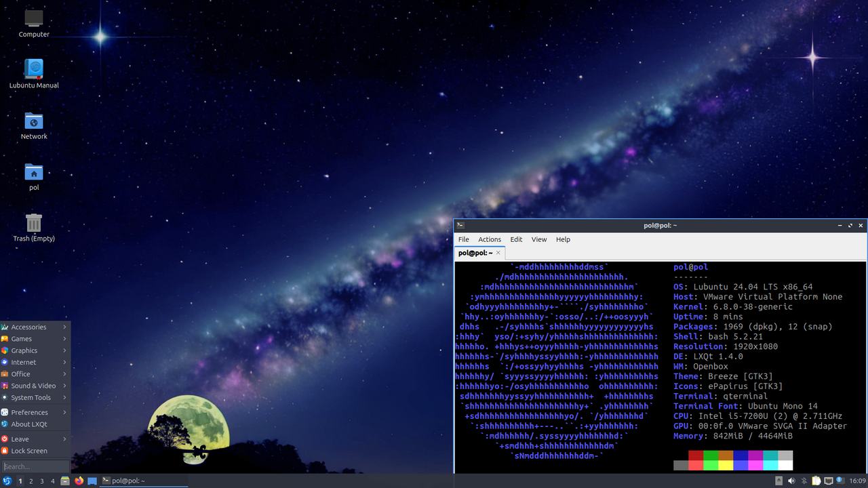868x488 pixels.
Task: Click the 'GPU: 00:0f.0 VMware SVGA II Adapter' line
Action: [760, 426]
